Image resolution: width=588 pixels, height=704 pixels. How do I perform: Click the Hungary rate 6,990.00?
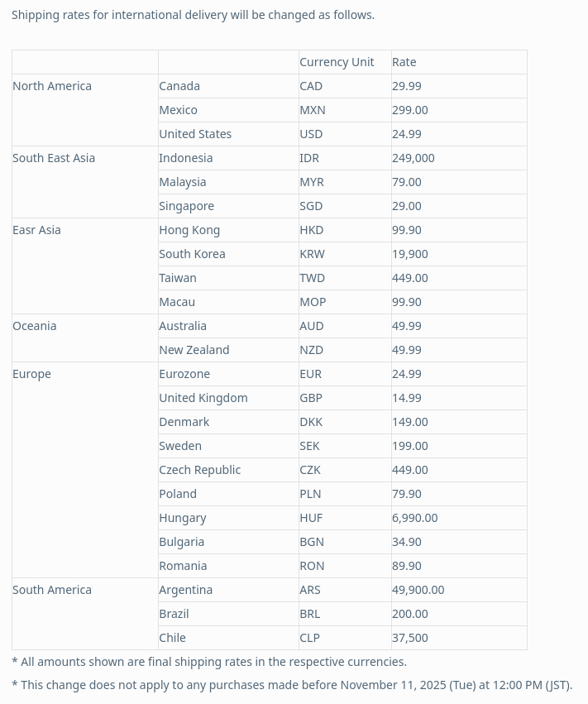[414, 518]
